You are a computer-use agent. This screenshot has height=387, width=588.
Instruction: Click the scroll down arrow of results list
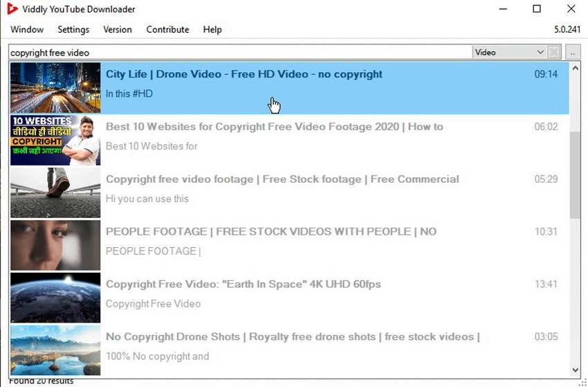(575, 370)
